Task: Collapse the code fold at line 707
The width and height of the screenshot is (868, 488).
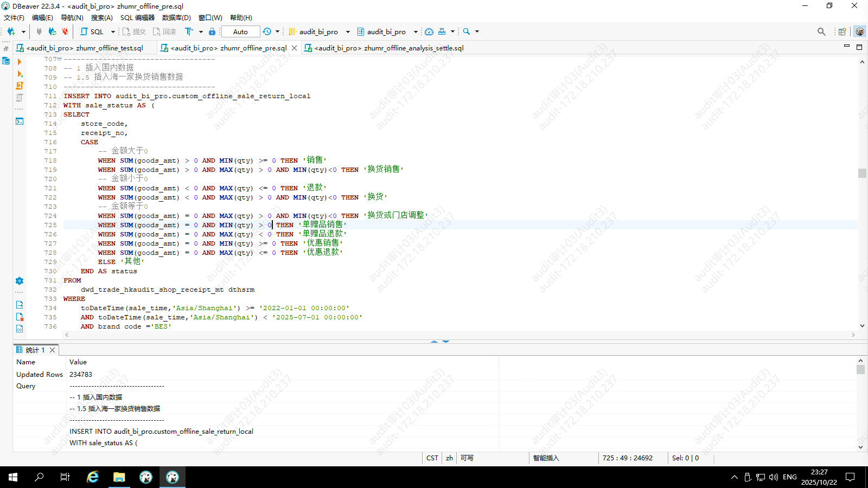Action: coord(59,59)
